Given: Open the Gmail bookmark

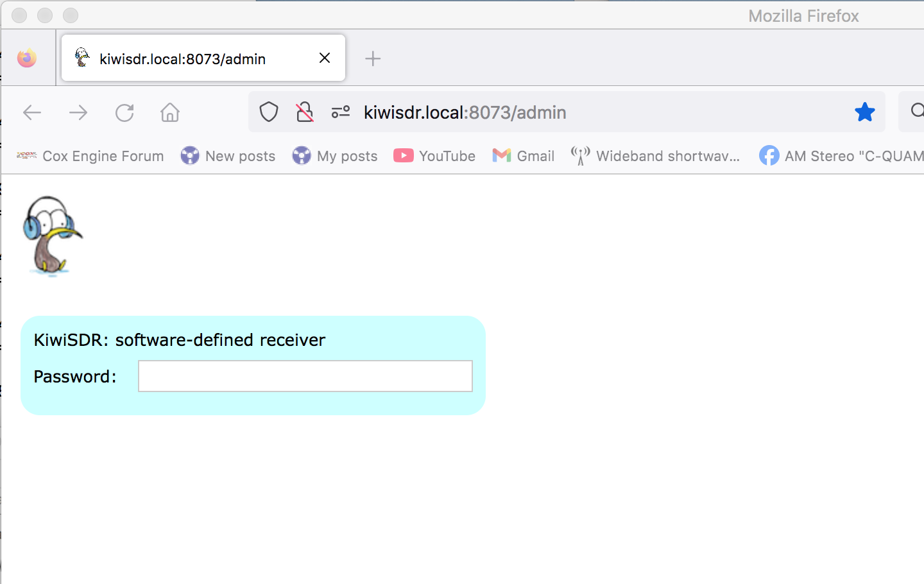Looking at the screenshot, I should (x=524, y=156).
